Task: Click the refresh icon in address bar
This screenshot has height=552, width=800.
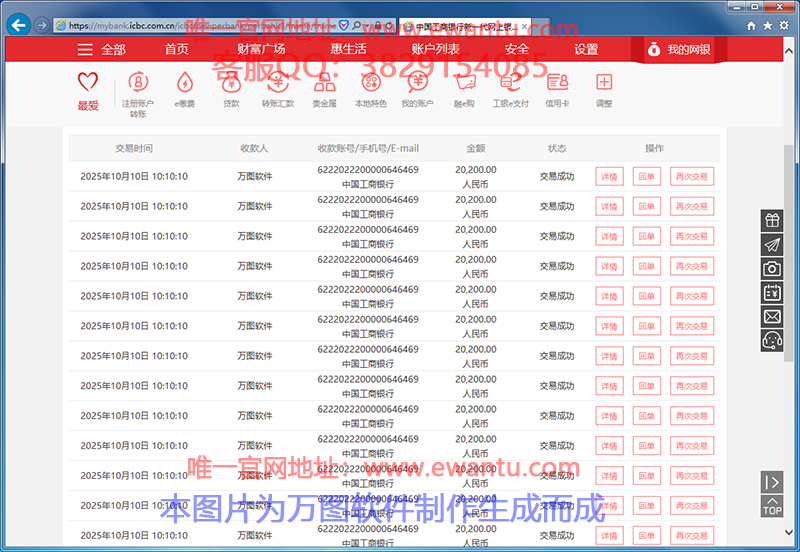Action: click(x=389, y=24)
